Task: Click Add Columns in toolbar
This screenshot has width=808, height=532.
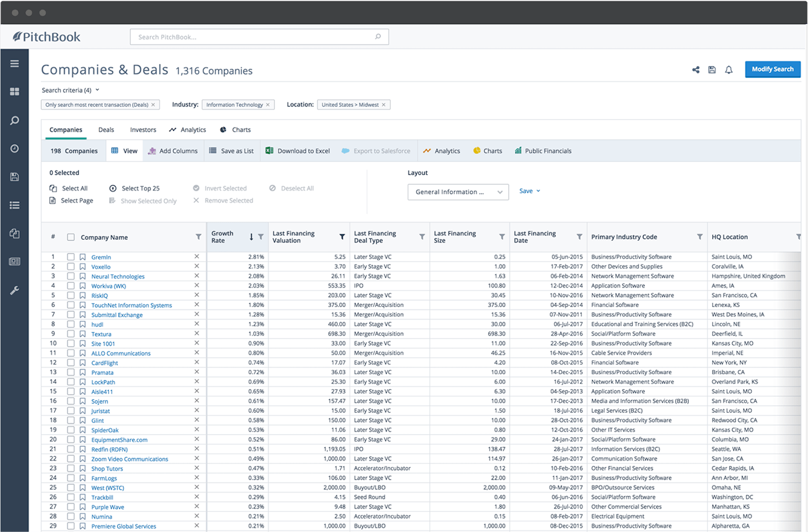Action: pyautogui.click(x=173, y=151)
